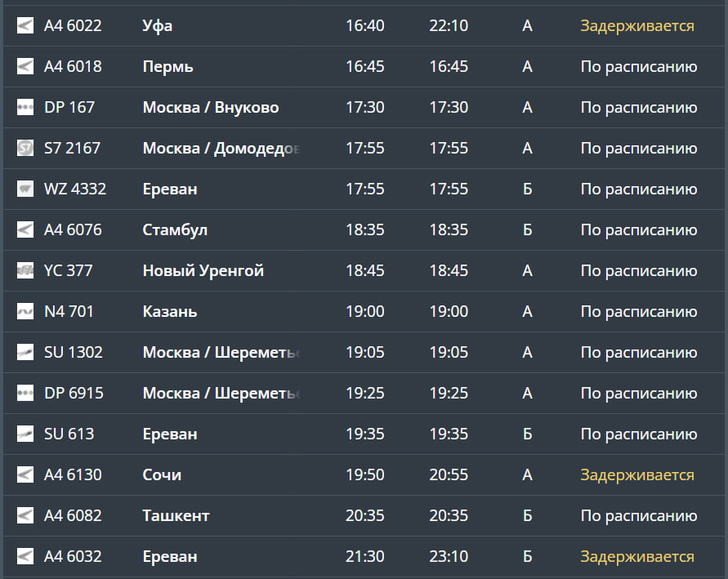
Task: Click the Москва / Внуково destination
Action: (211, 108)
